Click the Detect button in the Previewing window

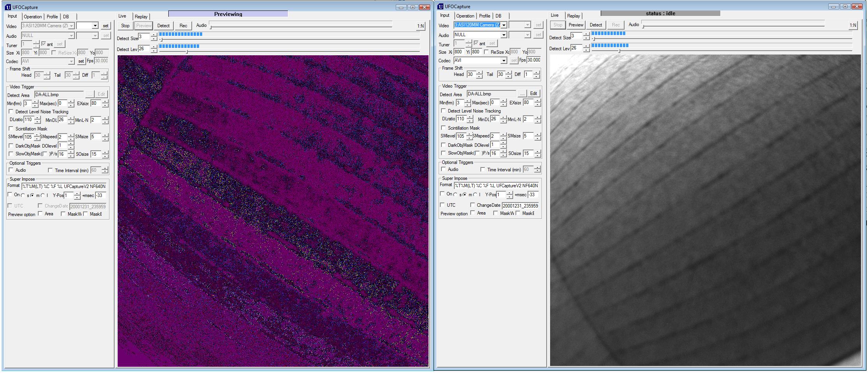pos(163,26)
